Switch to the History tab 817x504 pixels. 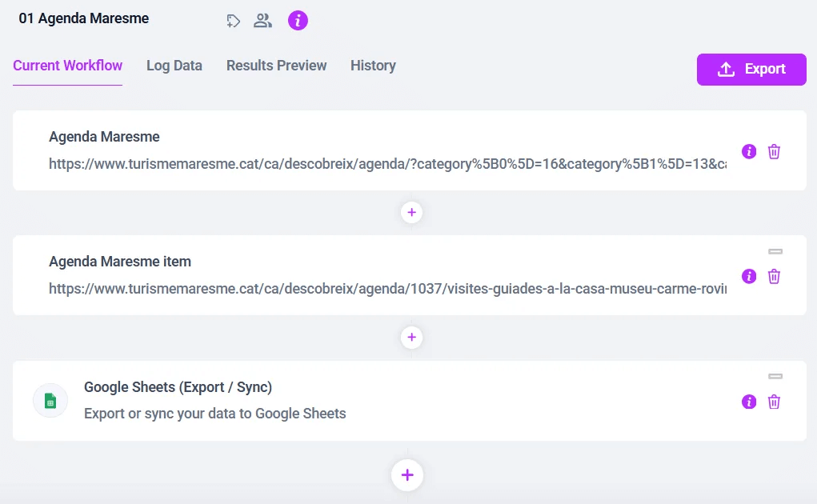[x=373, y=66]
